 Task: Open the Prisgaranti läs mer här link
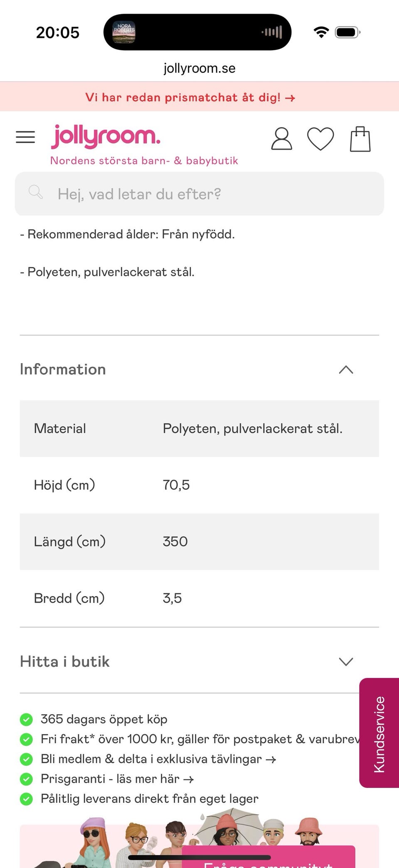click(x=117, y=779)
